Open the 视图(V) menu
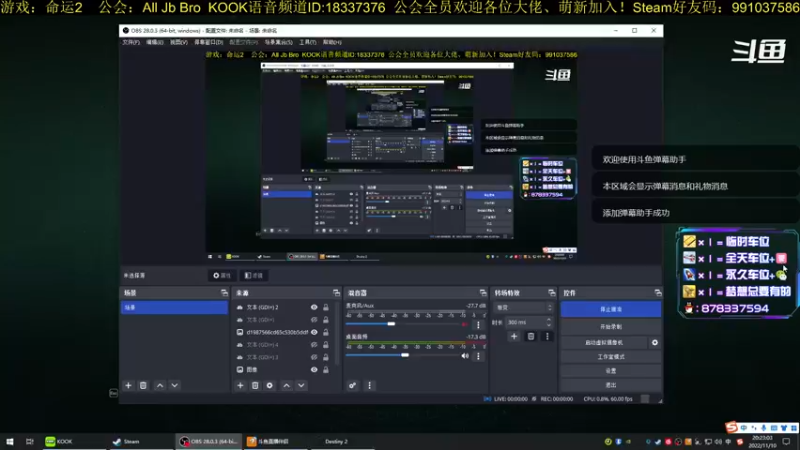The height and width of the screenshot is (450, 800). (179, 42)
